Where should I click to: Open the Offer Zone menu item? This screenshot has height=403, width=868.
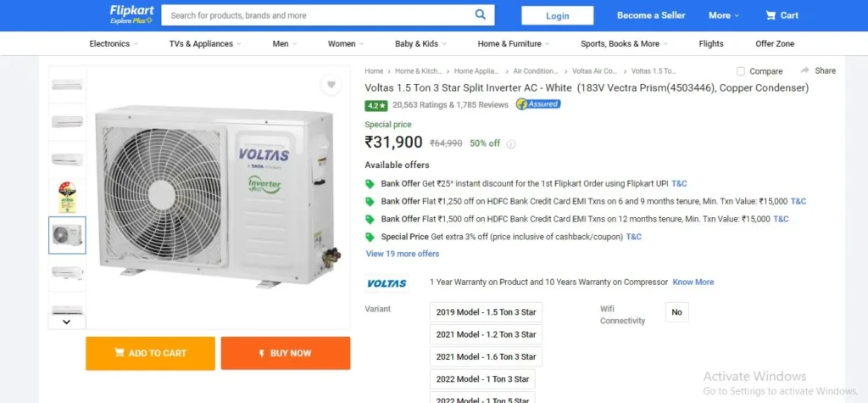tap(775, 44)
